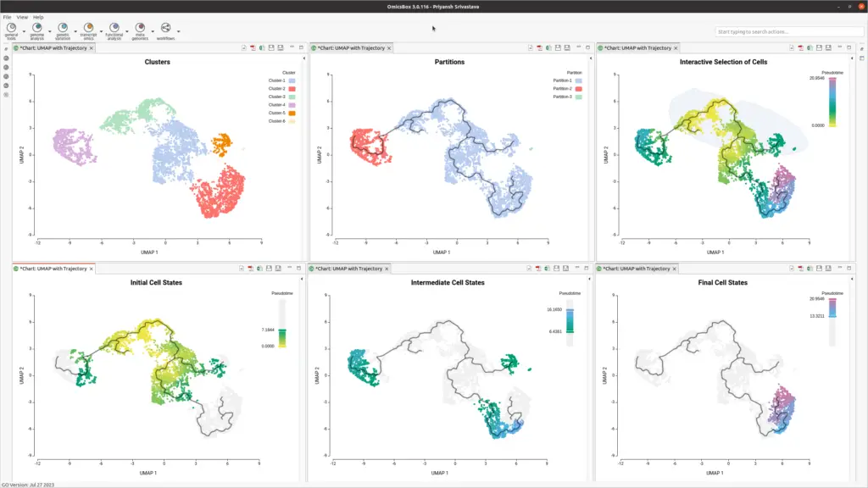The width and height of the screenshot is (868, 488).
Task: Export Partitions chart to Excel icon
Action: pyautogui.click(x=548, y=48)
